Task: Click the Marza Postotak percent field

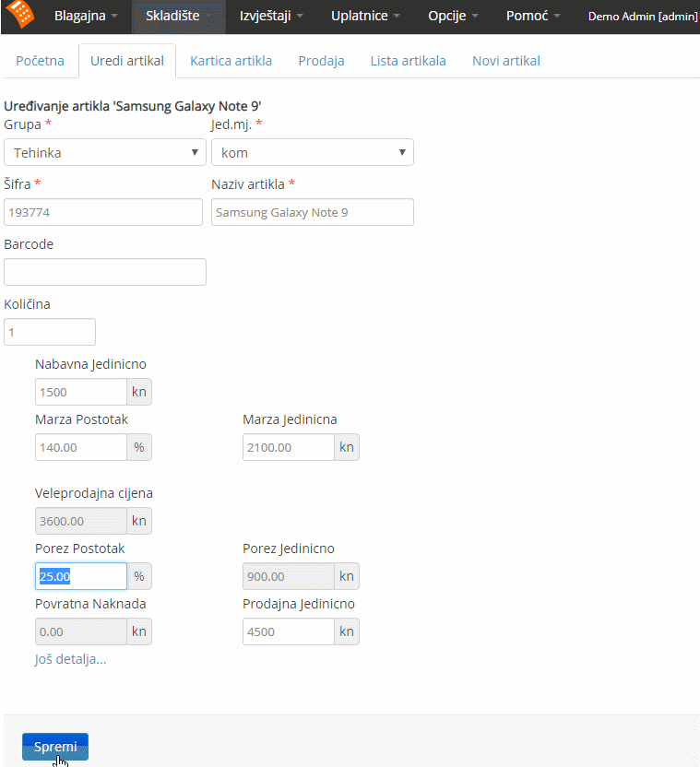Action: 81,447
